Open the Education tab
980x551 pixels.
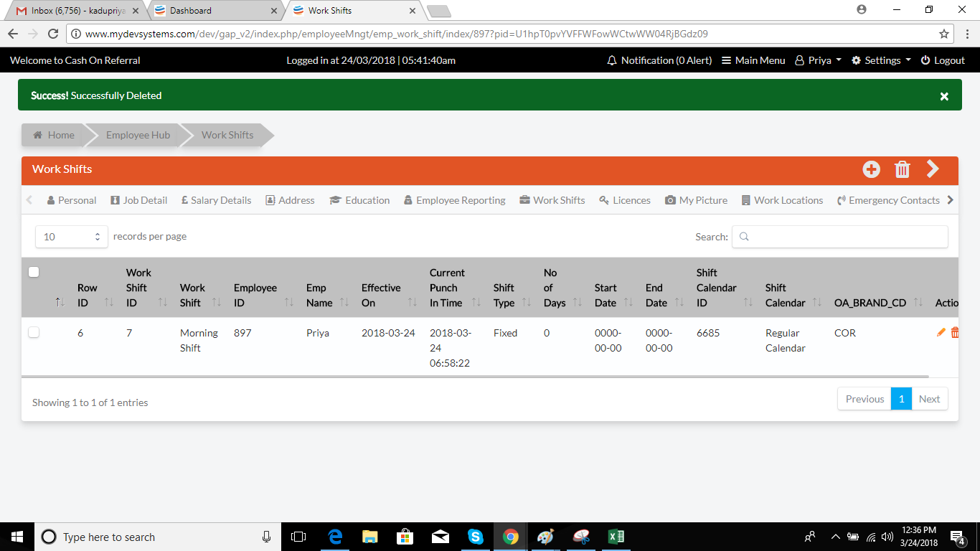coord(359,200)
